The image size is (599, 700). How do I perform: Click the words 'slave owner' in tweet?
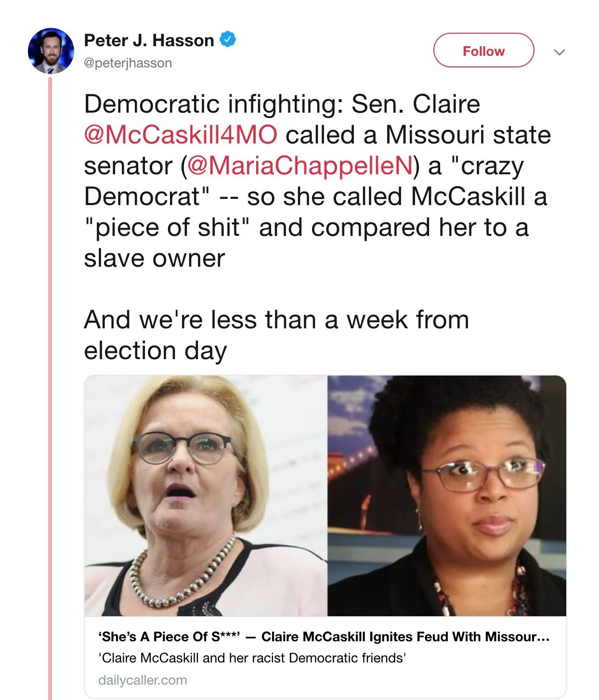click(154, 259)
